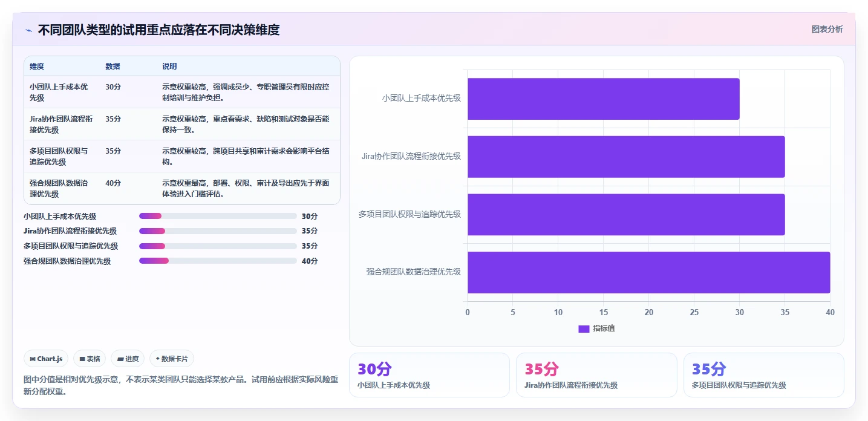This screenshot has width=868, height=421.
Task: Click 35分 in the 多项目团队 table row
Action: click(x=113, y=151)
